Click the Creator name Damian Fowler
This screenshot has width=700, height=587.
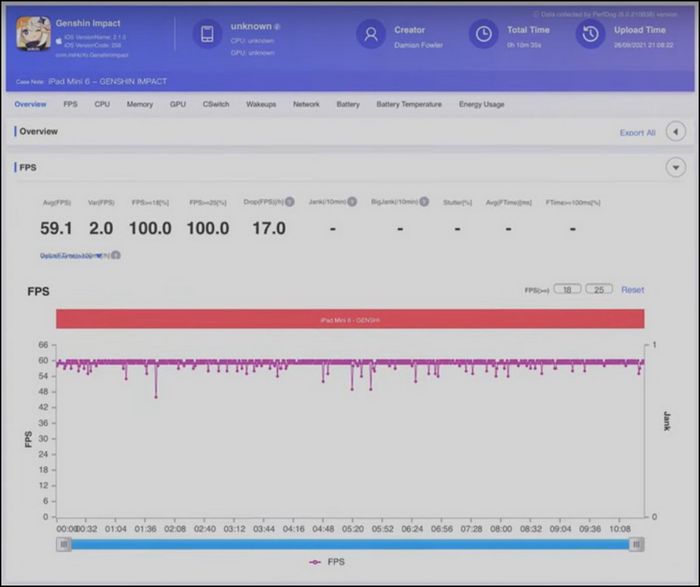pyautogui.click(x=418, y=45)
